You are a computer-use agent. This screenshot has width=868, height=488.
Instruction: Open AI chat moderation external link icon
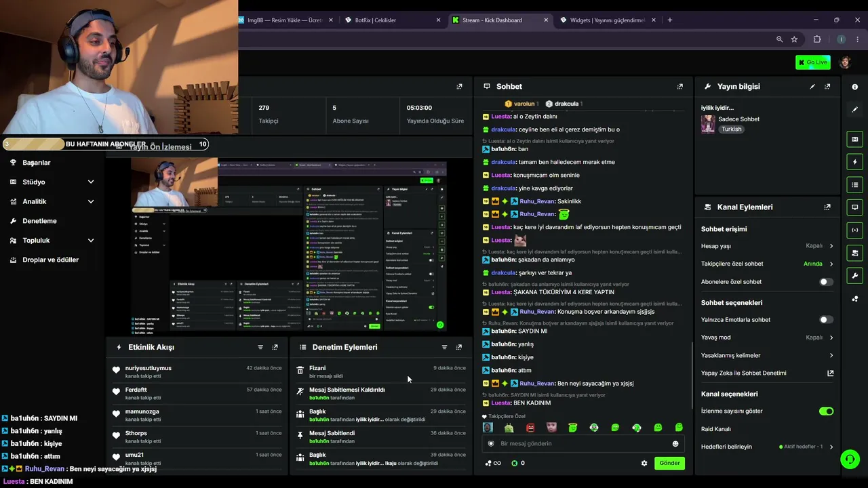830,373
